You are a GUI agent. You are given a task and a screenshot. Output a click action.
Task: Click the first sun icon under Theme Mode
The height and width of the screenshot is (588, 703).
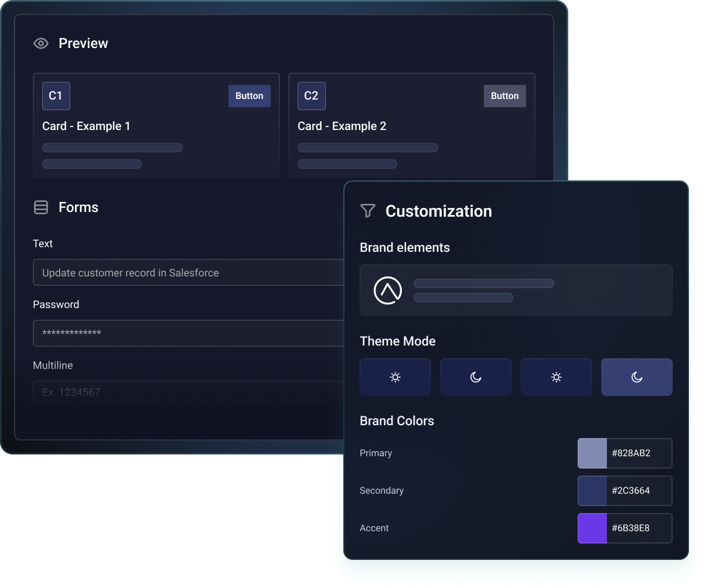click(395, 377)
